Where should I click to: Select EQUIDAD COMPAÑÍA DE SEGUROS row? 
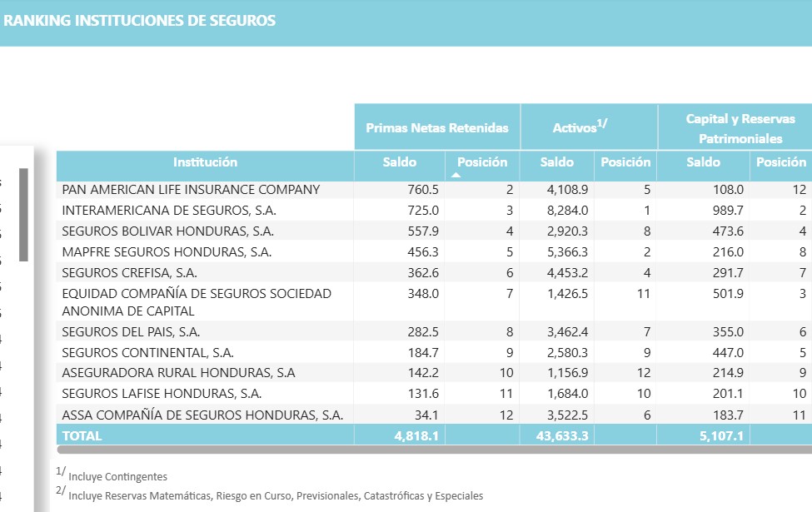point(434,302)
